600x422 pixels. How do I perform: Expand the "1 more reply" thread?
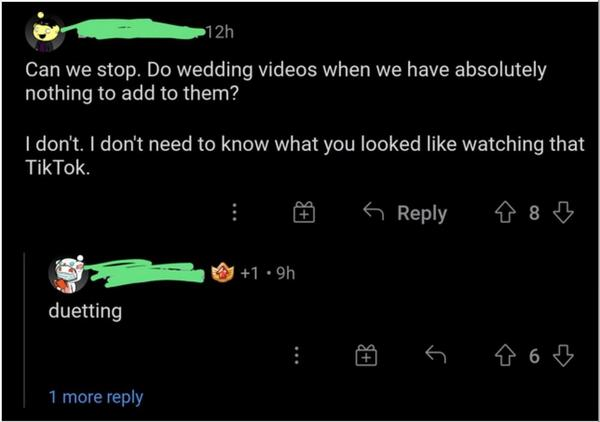click(x=96, y=397)
